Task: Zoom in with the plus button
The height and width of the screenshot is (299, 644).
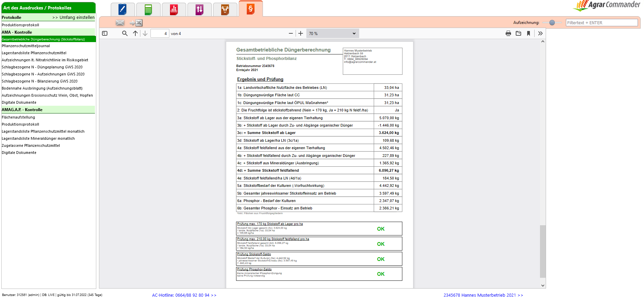Action: 301,33
